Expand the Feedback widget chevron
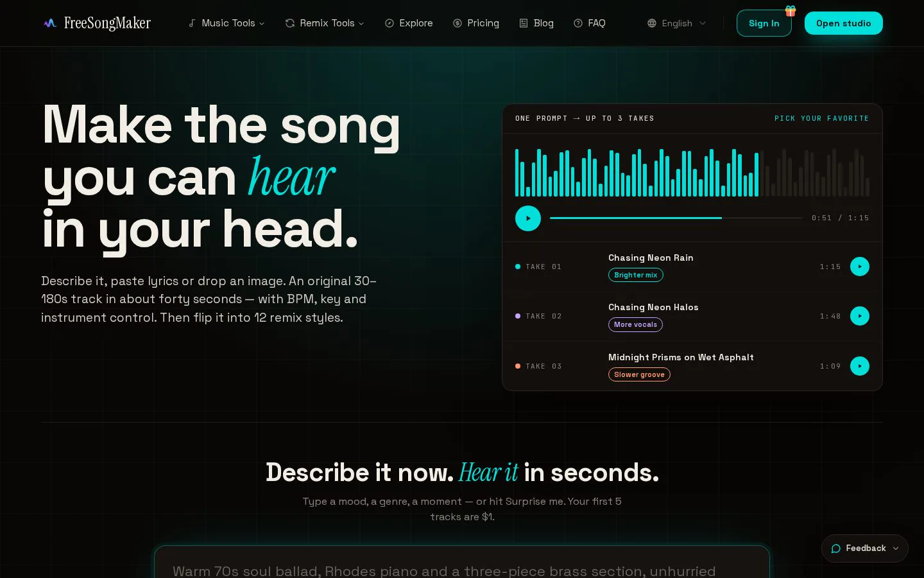The image size is (924, 578). click(896, 548)
